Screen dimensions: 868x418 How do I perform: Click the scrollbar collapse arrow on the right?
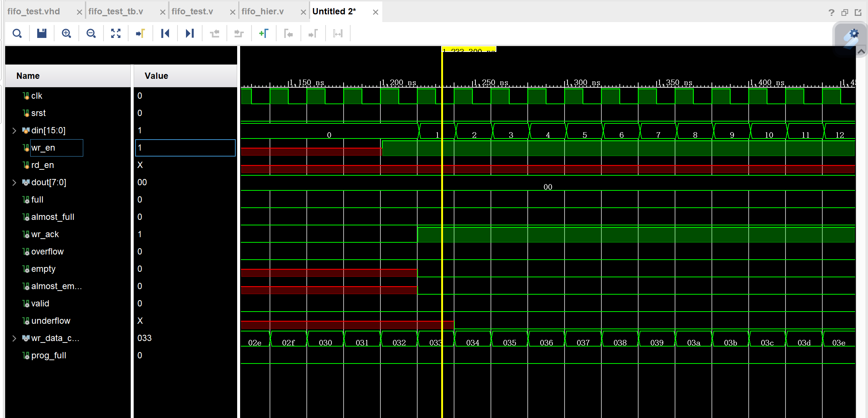tap(862, 52)
